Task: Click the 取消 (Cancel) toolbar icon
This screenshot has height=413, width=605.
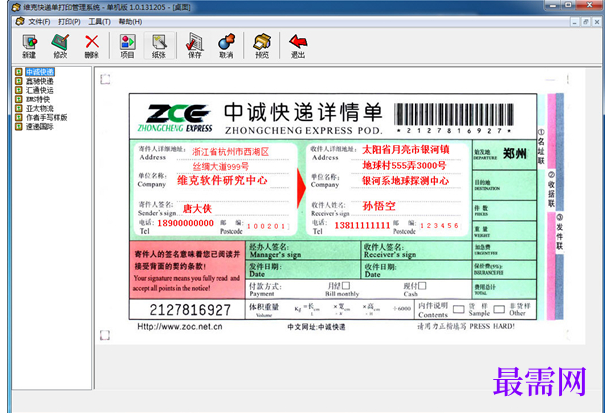Action: tap(226, 46)
